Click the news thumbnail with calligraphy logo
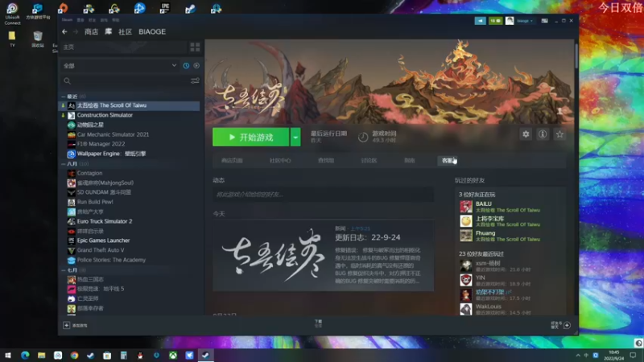 (x=273, y=256)
